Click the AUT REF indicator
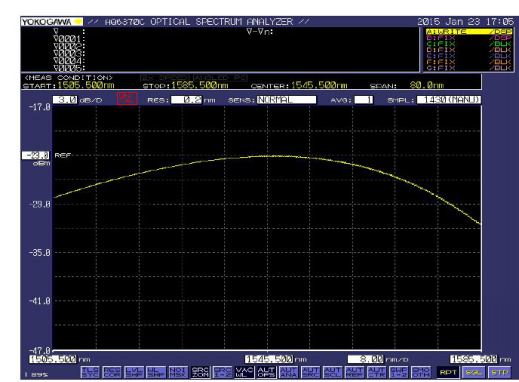 coord(354,372)
